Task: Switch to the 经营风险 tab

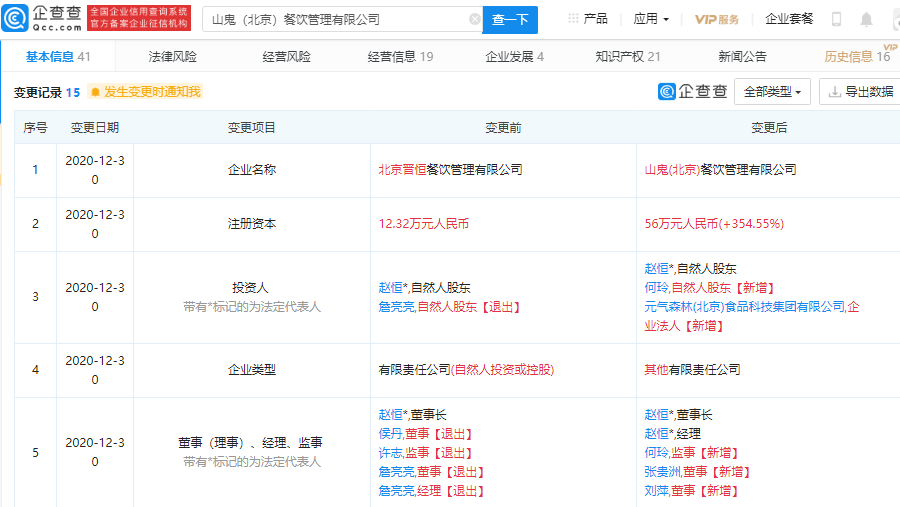Action: tap(286, 56)
